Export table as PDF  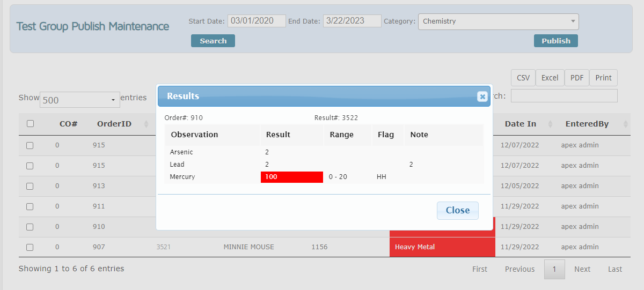click(x=577, y=78)
